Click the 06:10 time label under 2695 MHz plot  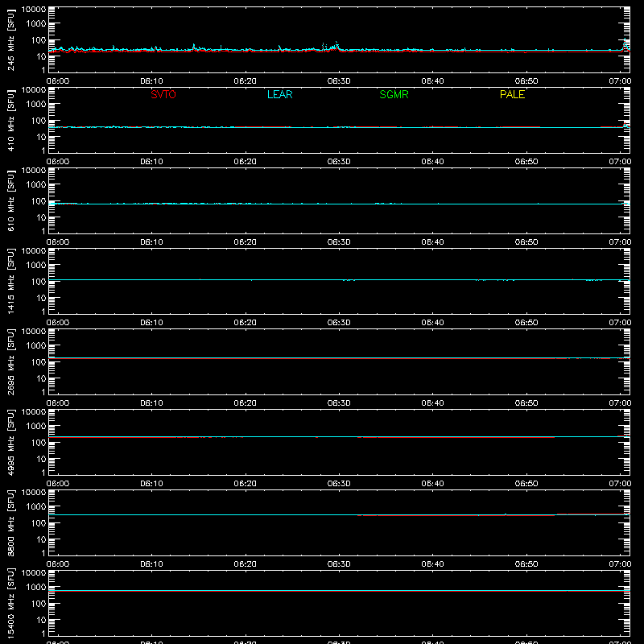click(151, 403)
